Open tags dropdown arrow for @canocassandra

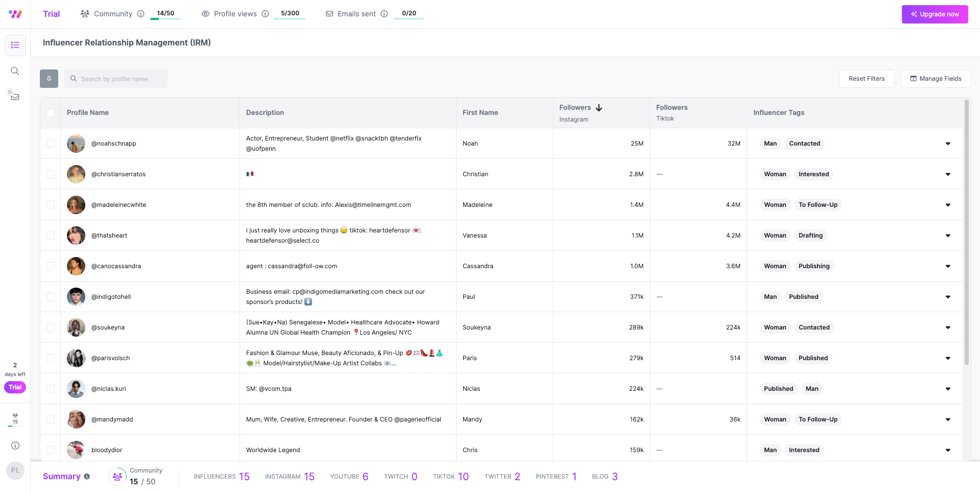point(948,266)
